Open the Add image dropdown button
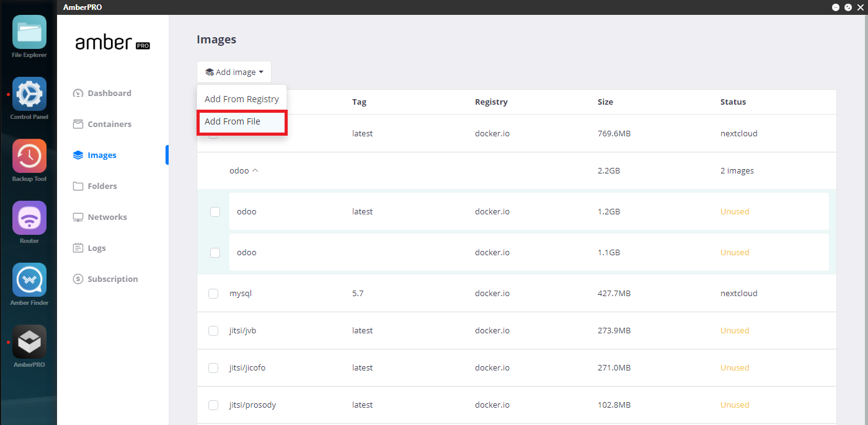Screen dimensions: 868x425 coord(234,72)
